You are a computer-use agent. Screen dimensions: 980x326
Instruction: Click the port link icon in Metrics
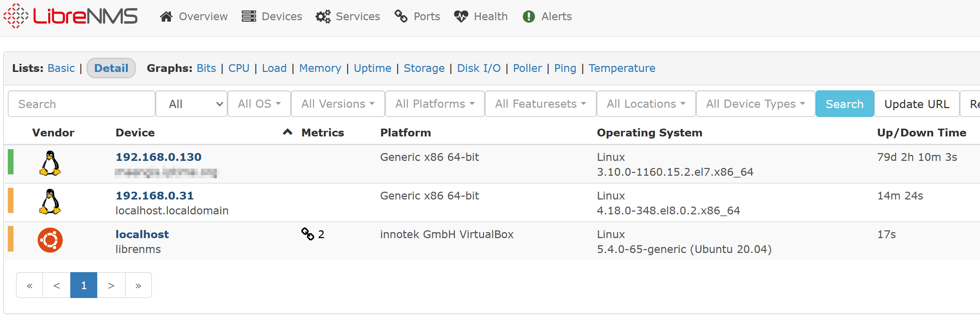coord(307,234)
